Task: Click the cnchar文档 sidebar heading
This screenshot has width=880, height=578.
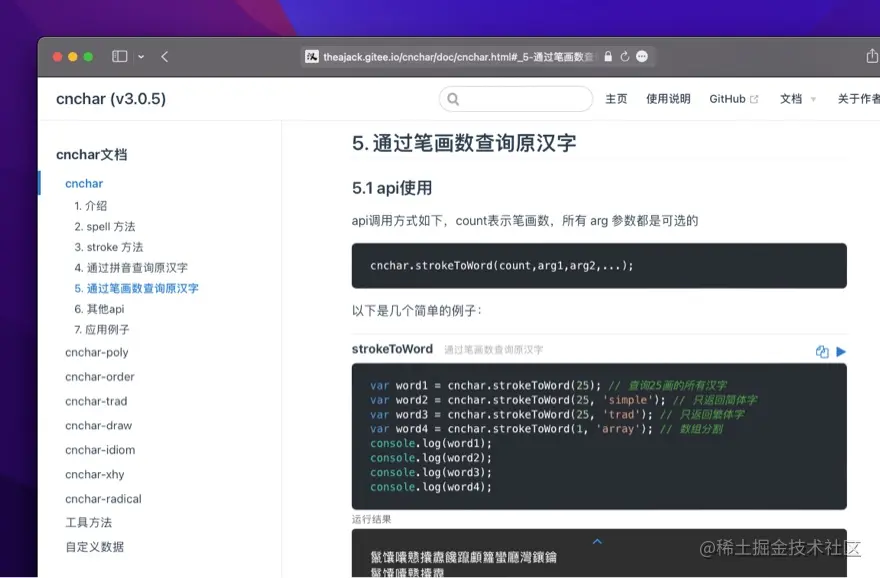Action: coord(91,154)
